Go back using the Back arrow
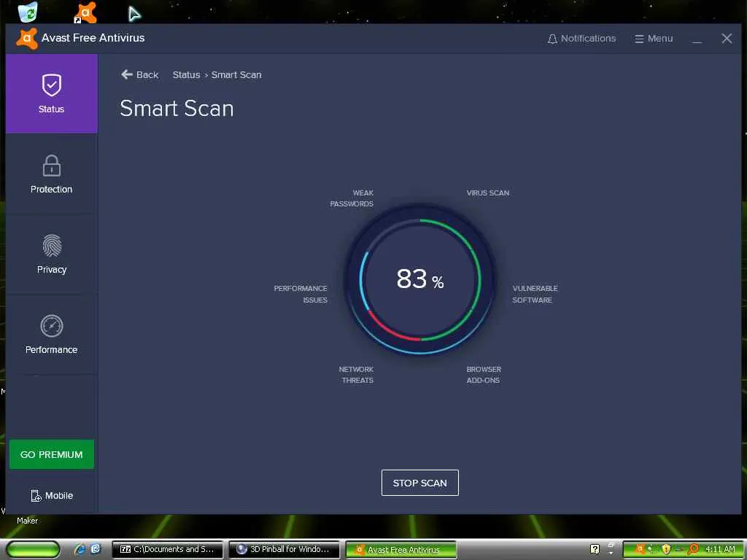 tap(139, 75)
